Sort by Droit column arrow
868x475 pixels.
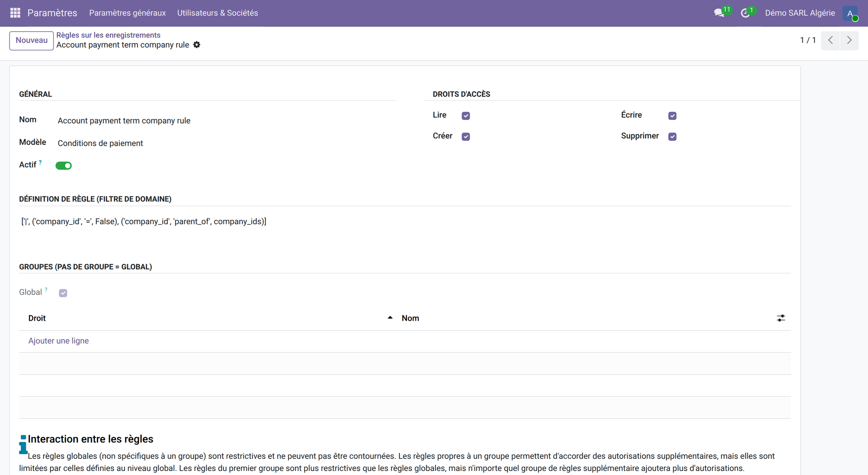pos(390,318)
